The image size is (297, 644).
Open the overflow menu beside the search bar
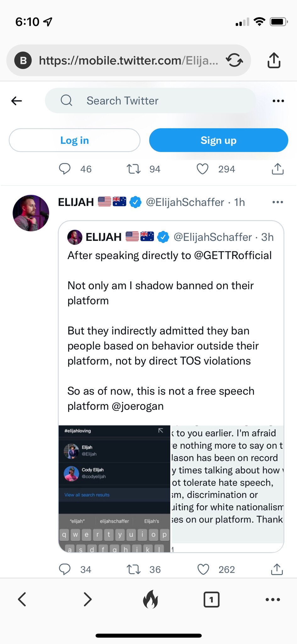pos(278,100)
